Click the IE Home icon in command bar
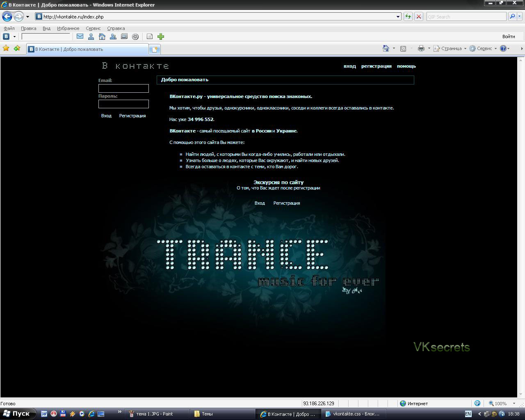The height and width of the screenshot is (420, 525). click(x=386, y=48)
